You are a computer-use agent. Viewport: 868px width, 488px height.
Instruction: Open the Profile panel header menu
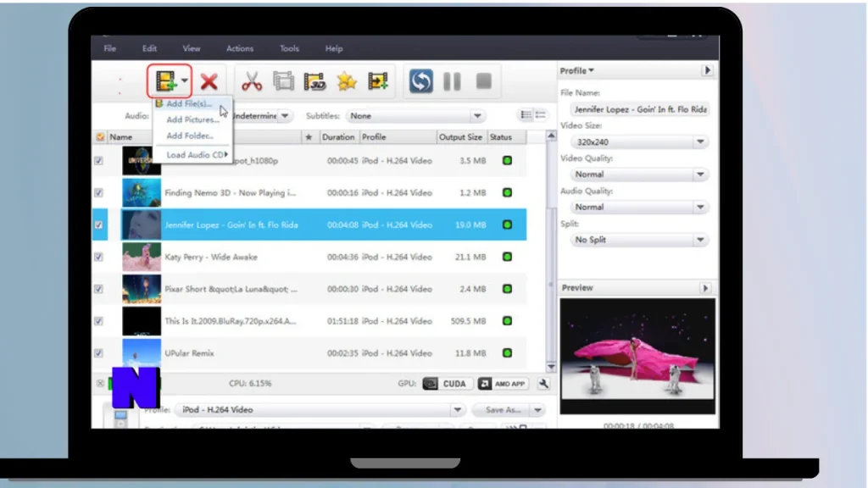pos(577,71)
